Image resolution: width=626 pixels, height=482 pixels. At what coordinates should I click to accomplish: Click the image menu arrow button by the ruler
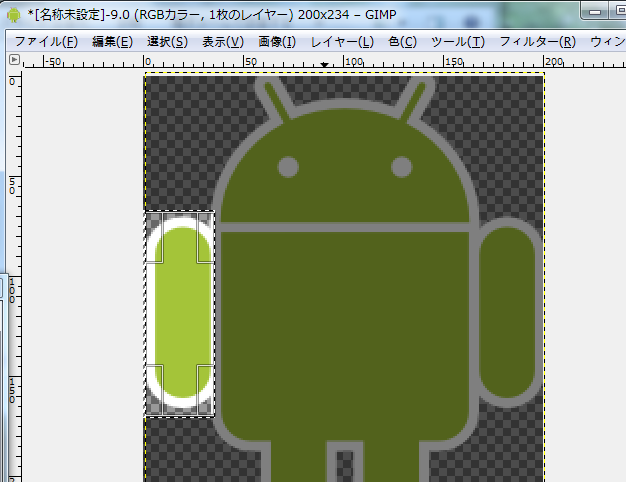point(14,60)
